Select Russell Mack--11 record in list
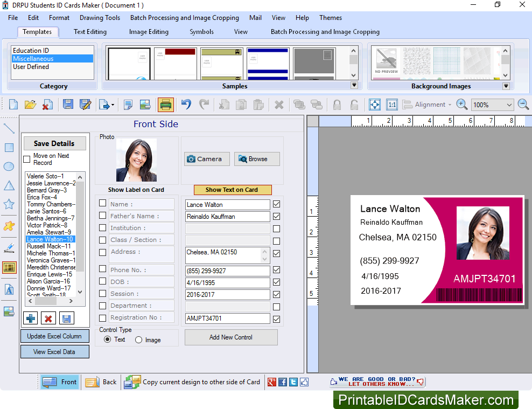Viewport: 532px width, 409px height. [51, 246]
